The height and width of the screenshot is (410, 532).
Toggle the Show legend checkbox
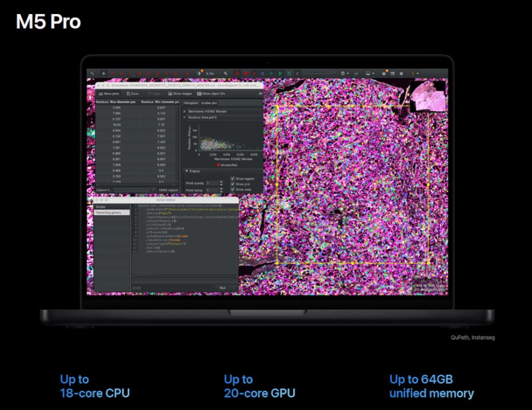233,179
